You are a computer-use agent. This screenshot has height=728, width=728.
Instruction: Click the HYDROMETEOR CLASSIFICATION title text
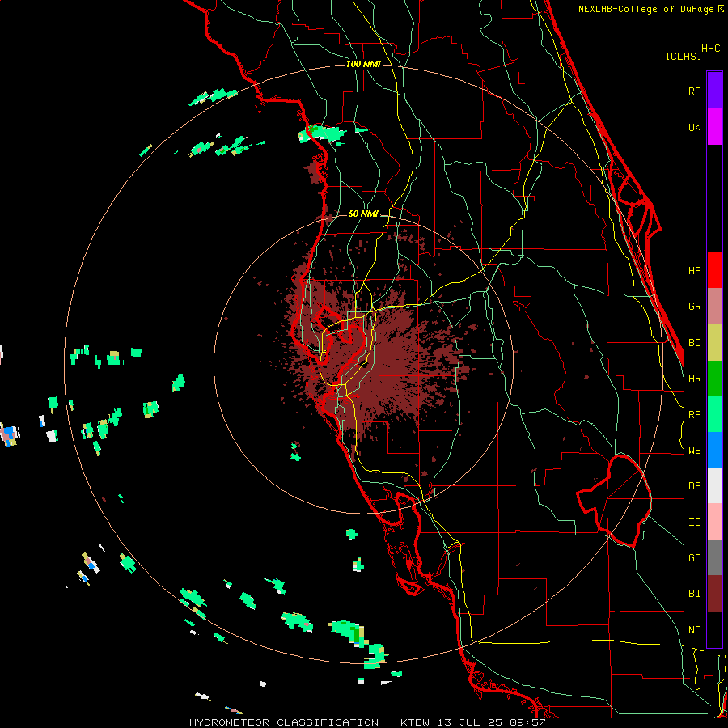point(284,722)
